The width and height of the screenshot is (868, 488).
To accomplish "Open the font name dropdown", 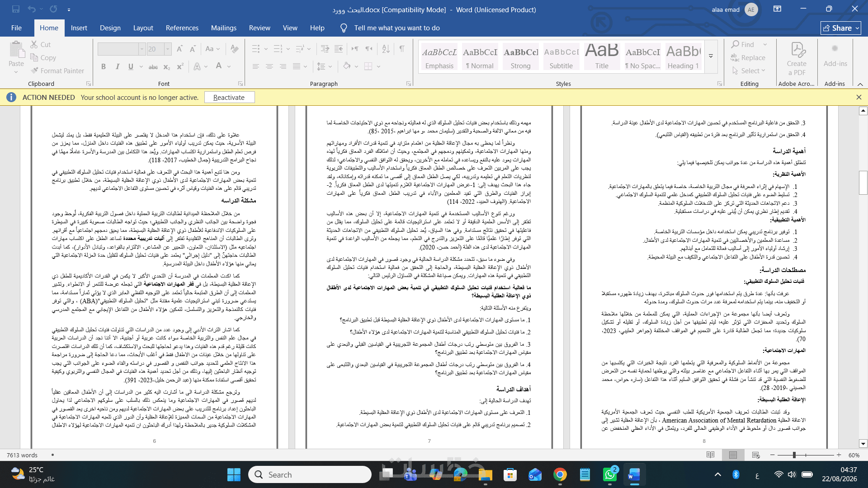I will click(142, 49).
